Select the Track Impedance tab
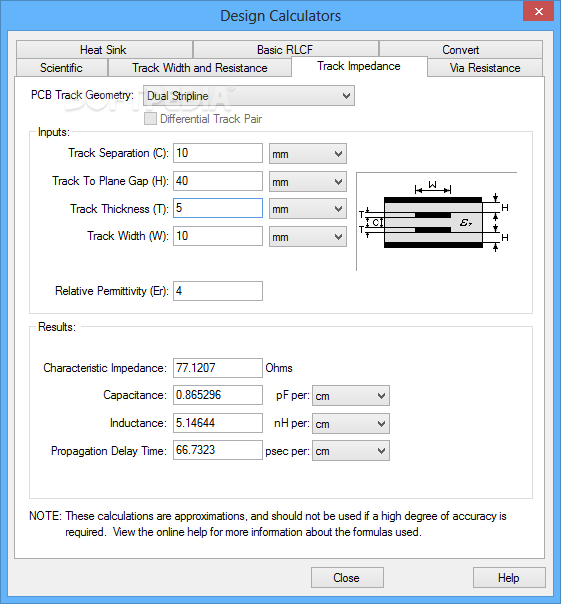561x604 pixels. [359, 66]
